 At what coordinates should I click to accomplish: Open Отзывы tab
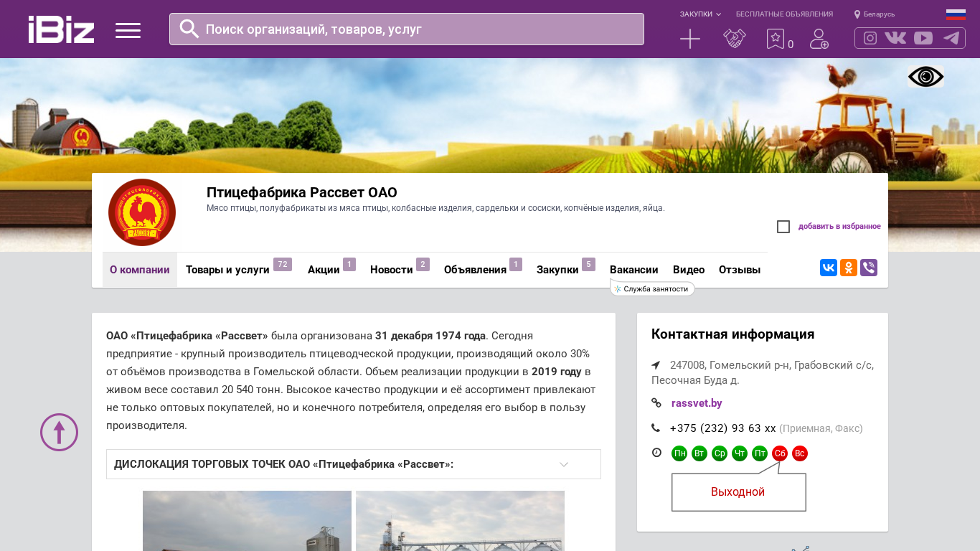[x=740, y=270]
